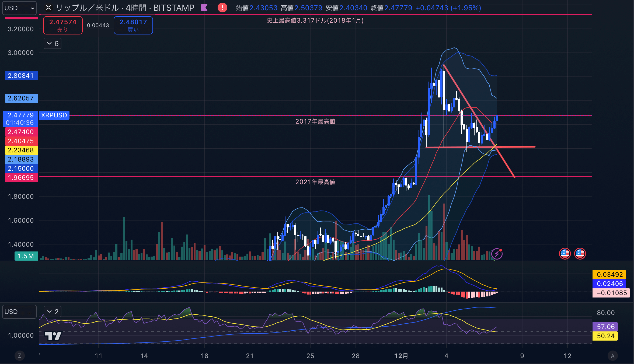
Task: Click the 50.24 RSI average label
Action: (605, 336)
